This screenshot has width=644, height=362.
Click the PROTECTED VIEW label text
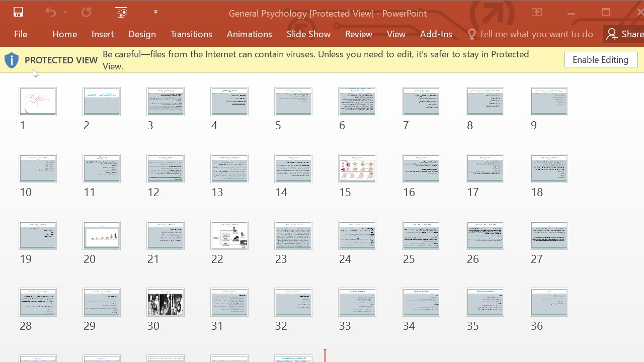pyautogui.click(x=61, y=60)
